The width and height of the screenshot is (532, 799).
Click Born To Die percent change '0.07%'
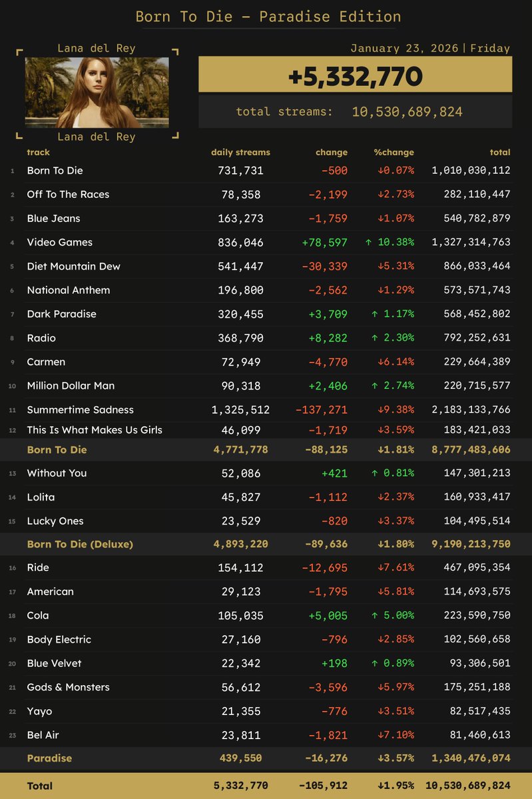(396, 170)
